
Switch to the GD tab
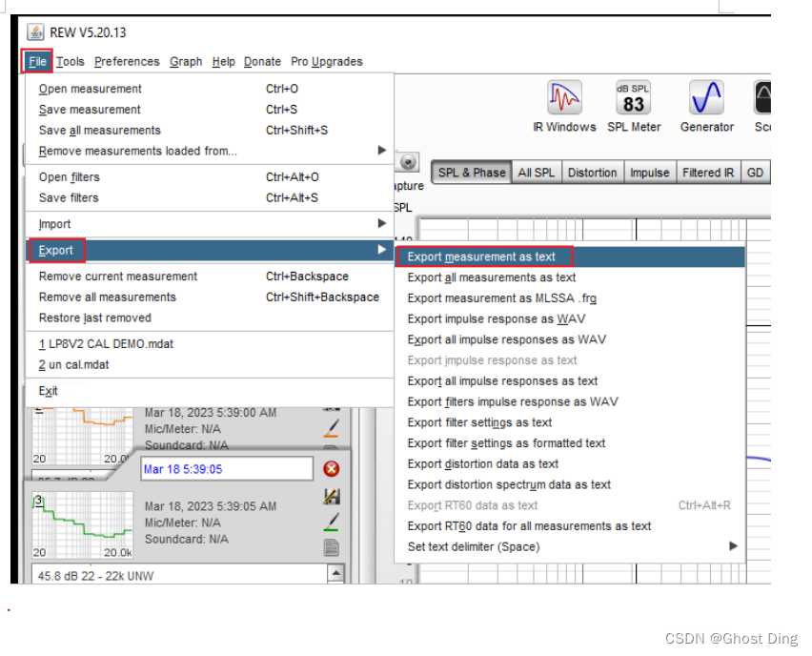tap(755, 173)
